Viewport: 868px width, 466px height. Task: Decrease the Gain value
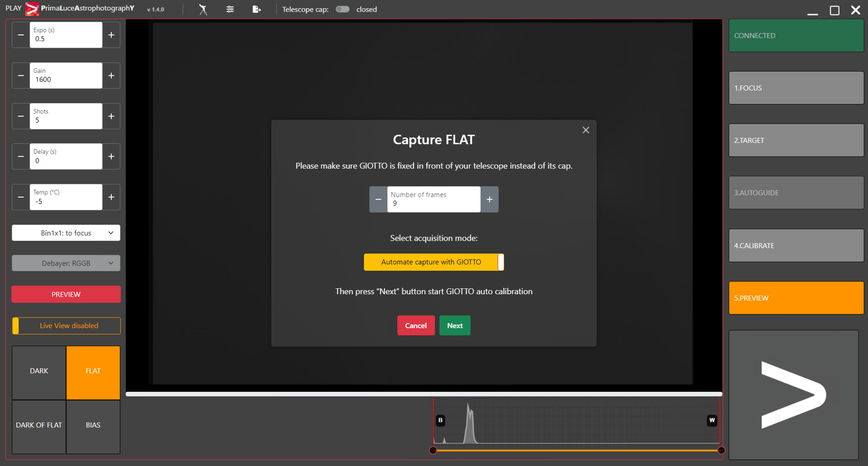pyautogui.click(x=21, y=75)
